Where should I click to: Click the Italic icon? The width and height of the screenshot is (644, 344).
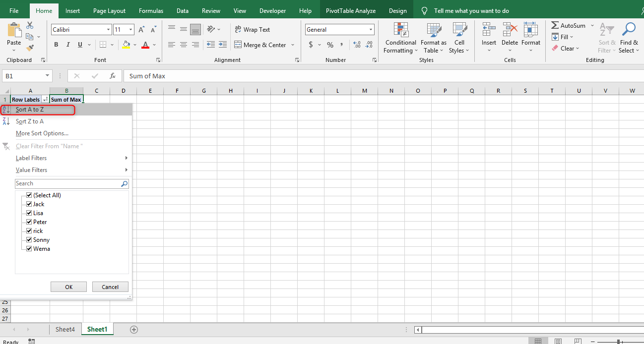tap(68, 45)
